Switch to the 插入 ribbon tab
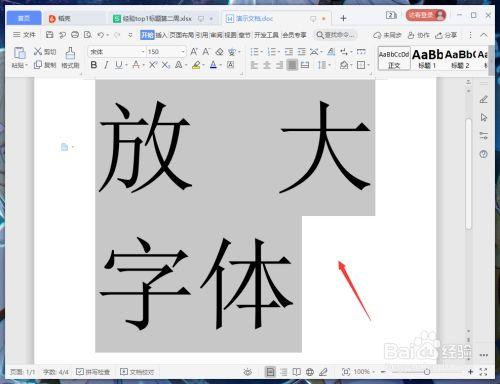Image resolution: width=500 pixels, height=384 pixels. [x=161, y=35]
